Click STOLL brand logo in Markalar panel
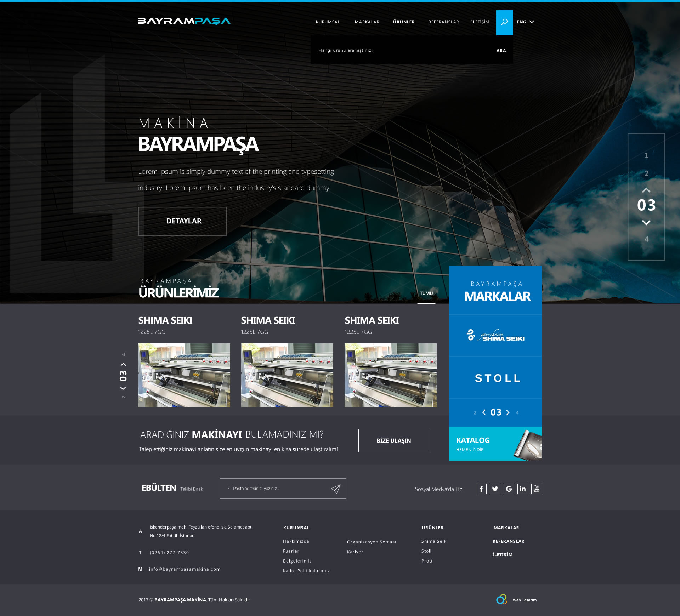 pyautogui.click(x=497, y=378)
